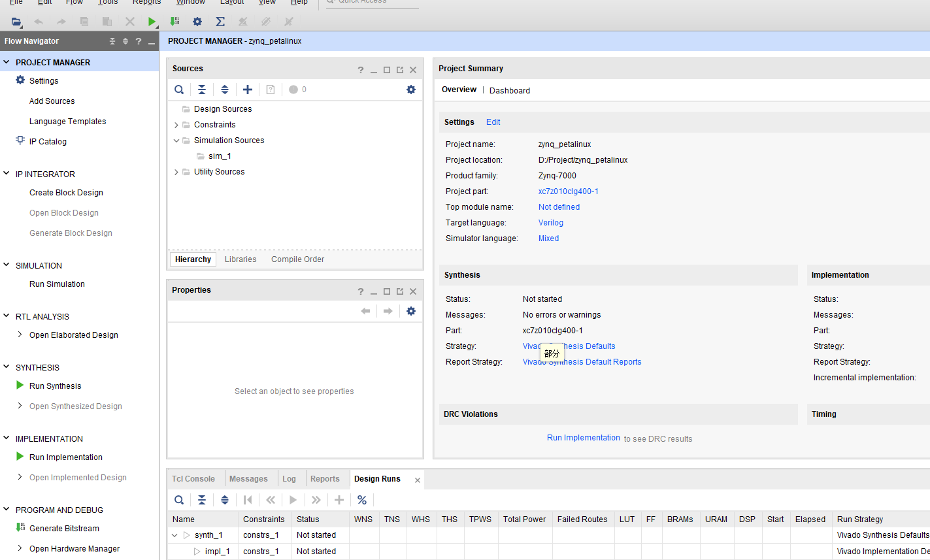Switch to Compile Order tab

pos(298,259)
